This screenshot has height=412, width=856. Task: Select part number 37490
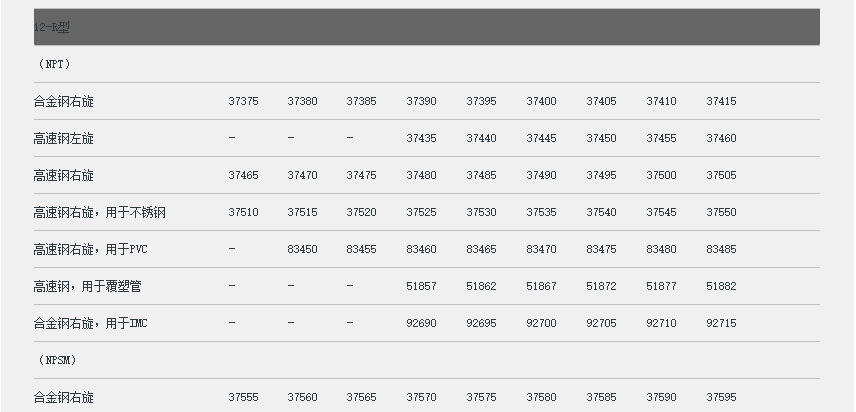(541, 175)
